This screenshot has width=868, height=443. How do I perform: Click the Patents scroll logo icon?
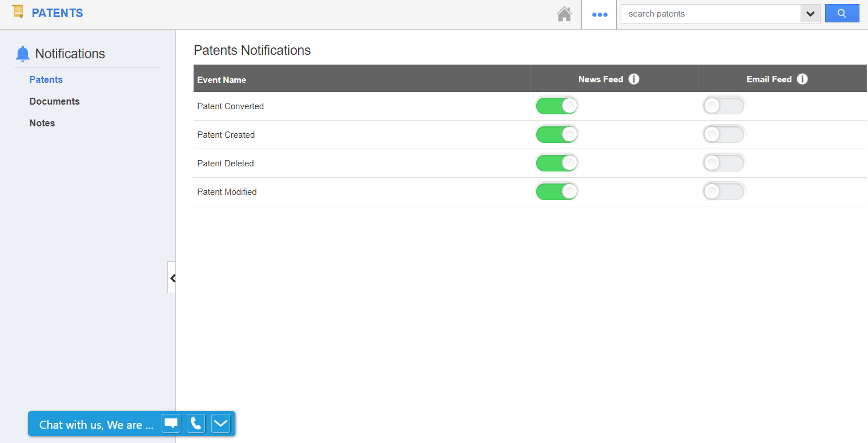(x=18, y=11)
